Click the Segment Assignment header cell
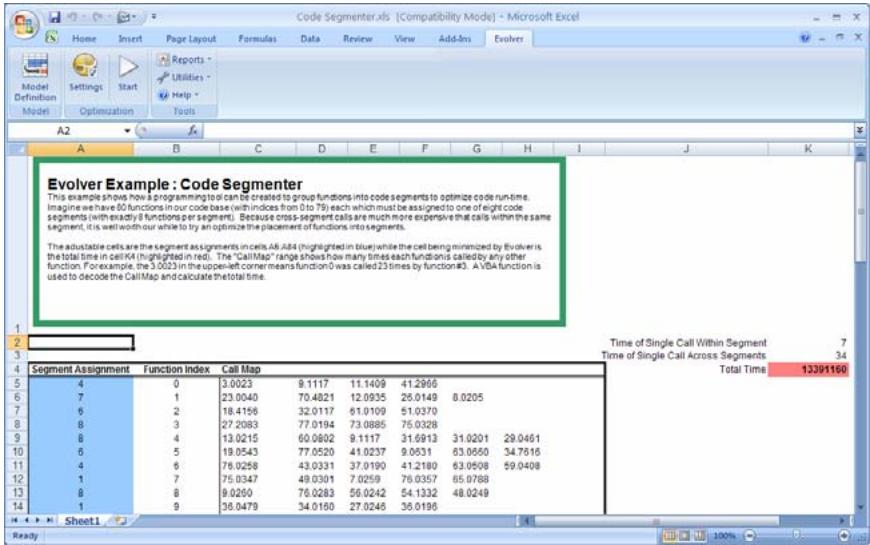870x545 pixels. (x=81, y=370)
